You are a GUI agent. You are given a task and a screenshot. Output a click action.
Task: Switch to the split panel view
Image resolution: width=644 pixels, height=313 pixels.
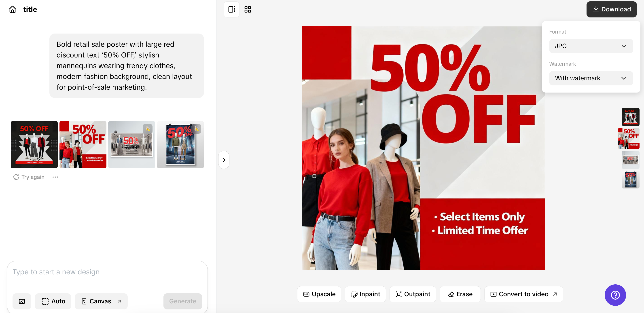tap(231, 9)
